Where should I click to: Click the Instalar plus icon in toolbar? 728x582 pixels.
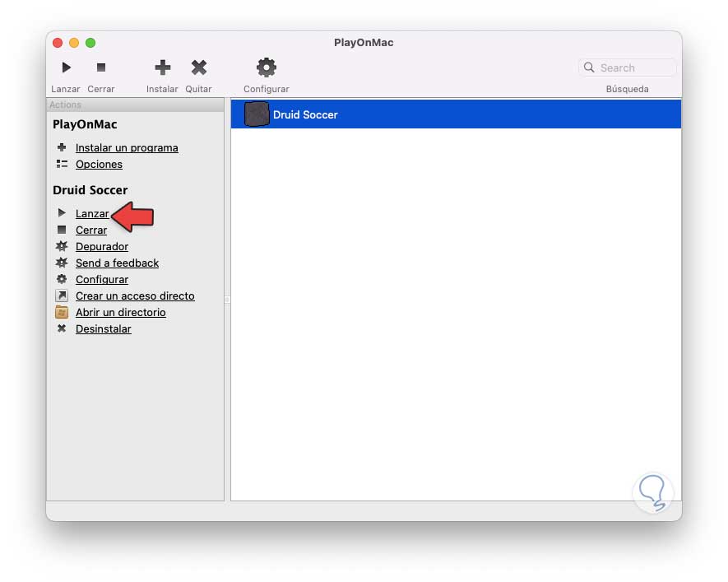162,68
